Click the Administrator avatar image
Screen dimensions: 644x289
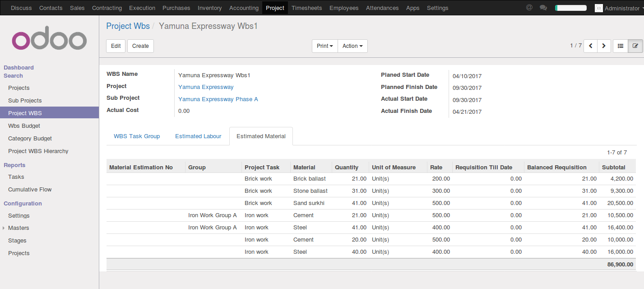click(599, 8)
